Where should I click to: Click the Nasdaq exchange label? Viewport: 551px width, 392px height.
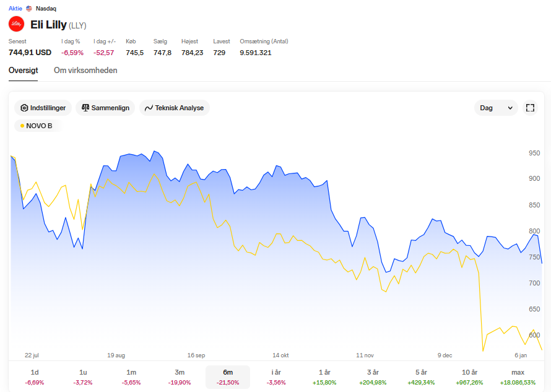tap(46, 9)
